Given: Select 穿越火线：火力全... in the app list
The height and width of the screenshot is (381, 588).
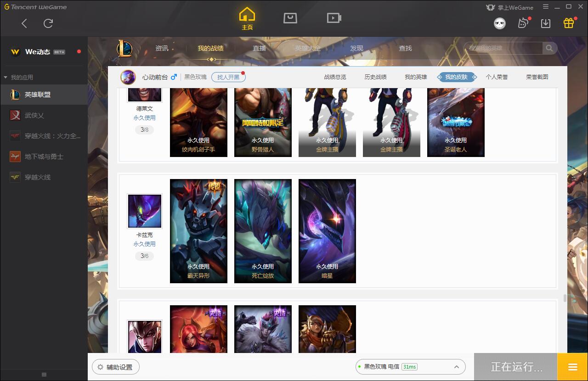Looking at the screenshot, I should [x=44, y=136].
